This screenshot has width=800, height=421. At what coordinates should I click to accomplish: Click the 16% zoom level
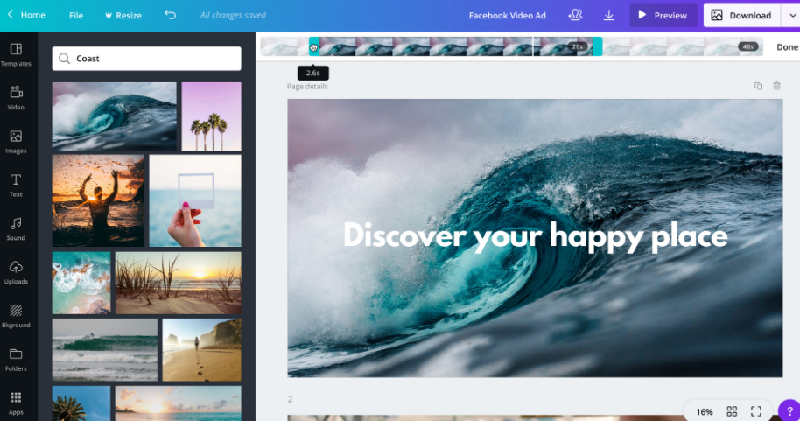[x=704, y=412]
